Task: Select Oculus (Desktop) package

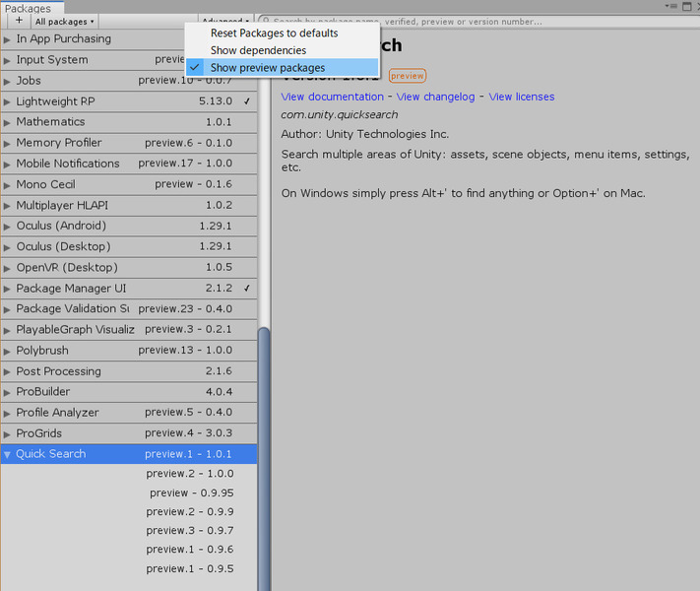Action: [x=129, y=246]
